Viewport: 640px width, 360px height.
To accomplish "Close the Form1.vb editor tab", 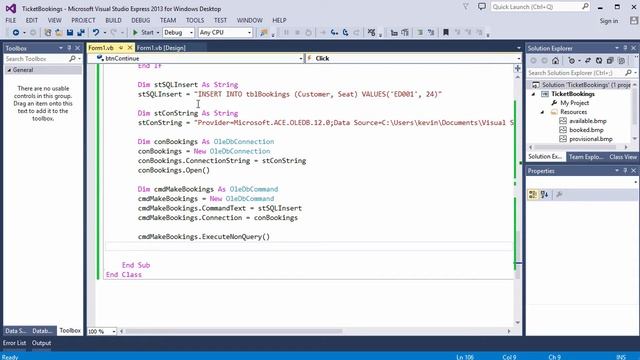I will [130, 48].
